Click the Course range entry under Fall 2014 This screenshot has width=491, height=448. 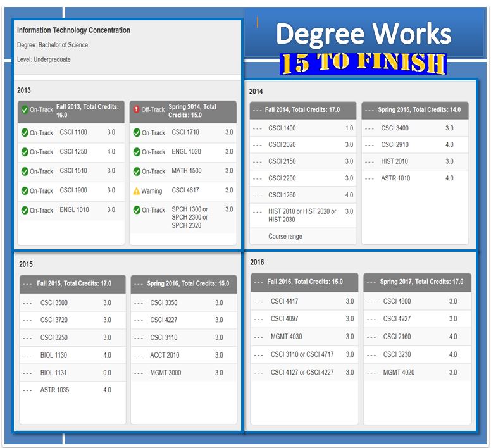tap(285, 237)
